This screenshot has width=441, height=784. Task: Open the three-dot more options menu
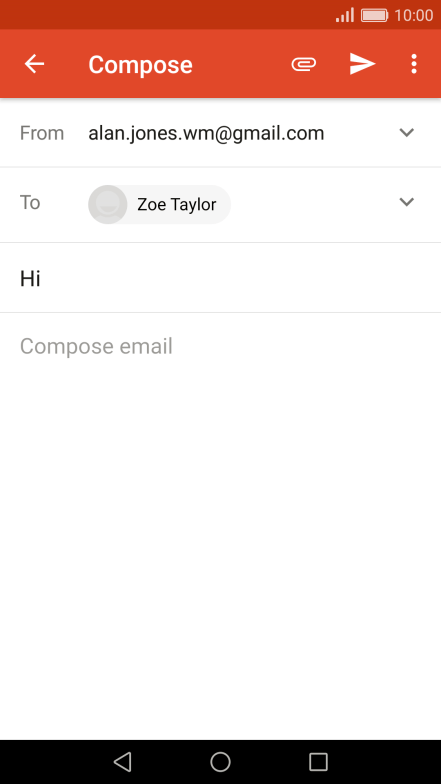coord(414,64)
